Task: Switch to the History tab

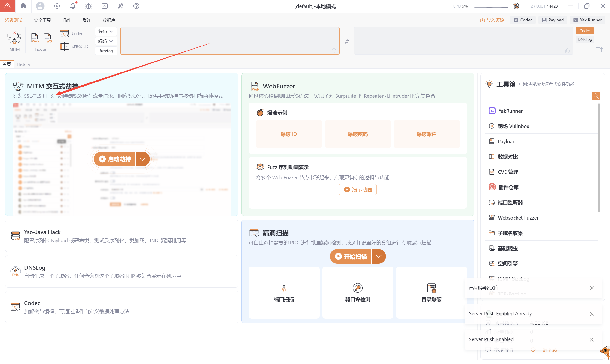Action: coord(23,64)
